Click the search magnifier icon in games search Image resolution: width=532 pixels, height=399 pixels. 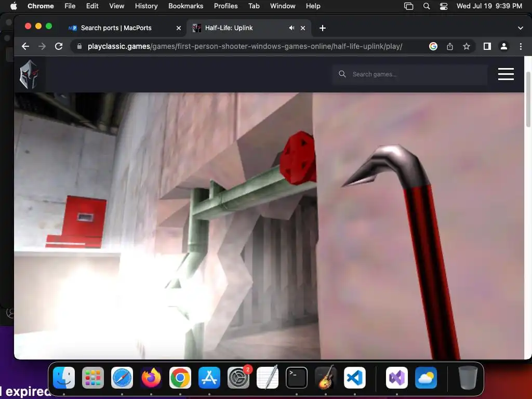342,74
